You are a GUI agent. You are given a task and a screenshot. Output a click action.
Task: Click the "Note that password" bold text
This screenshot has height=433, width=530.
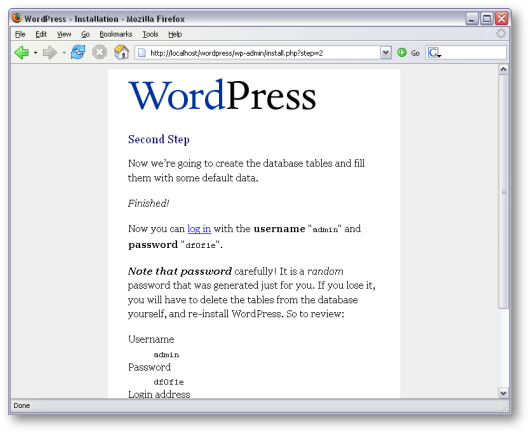point(180,271)
